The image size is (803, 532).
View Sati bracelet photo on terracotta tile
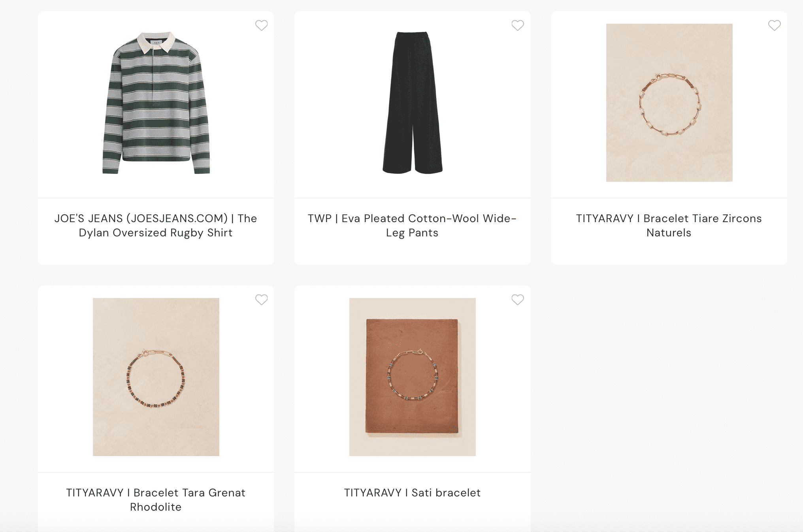point(412,377)
